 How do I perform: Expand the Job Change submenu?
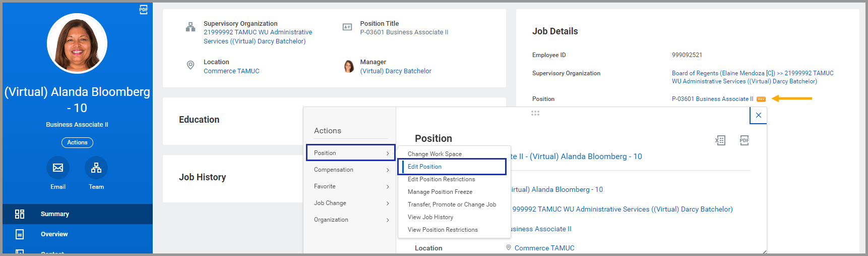pos(351,203)
